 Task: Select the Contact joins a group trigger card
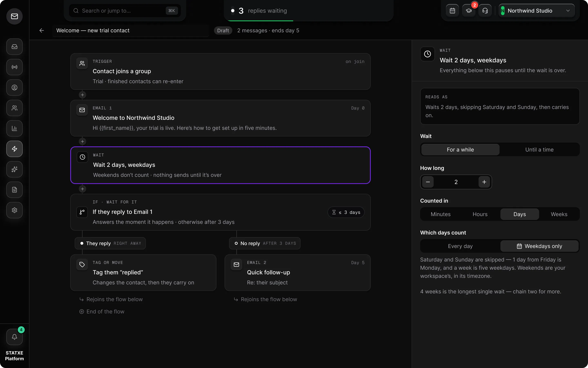pyautogui.click(x=220, y=72)
